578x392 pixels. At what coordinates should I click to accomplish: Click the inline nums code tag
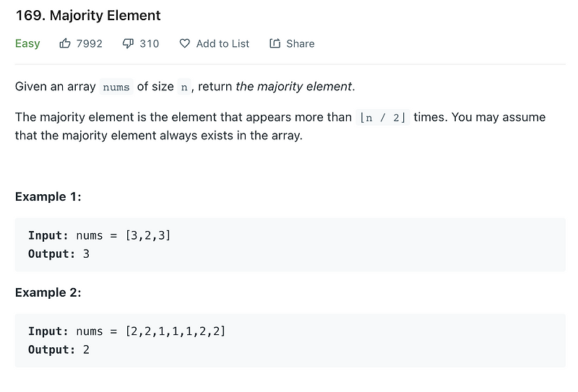pyautogui.click(x=116, y=87)
